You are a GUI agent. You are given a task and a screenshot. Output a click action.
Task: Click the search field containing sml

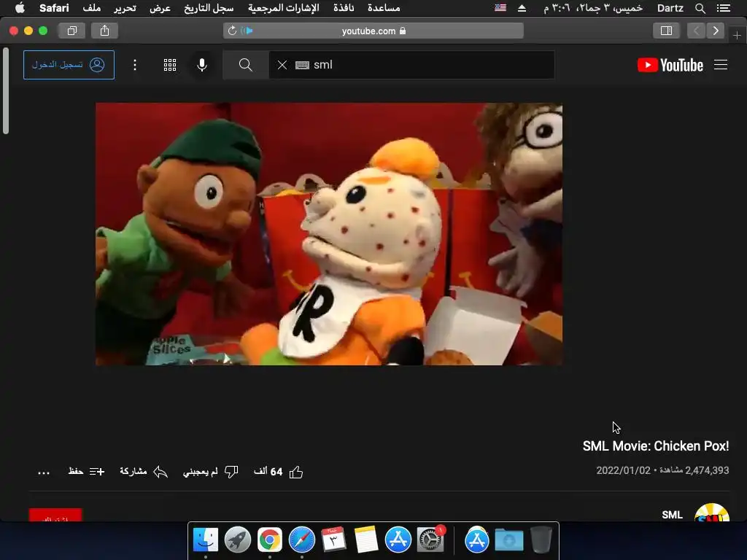point(411,65)
